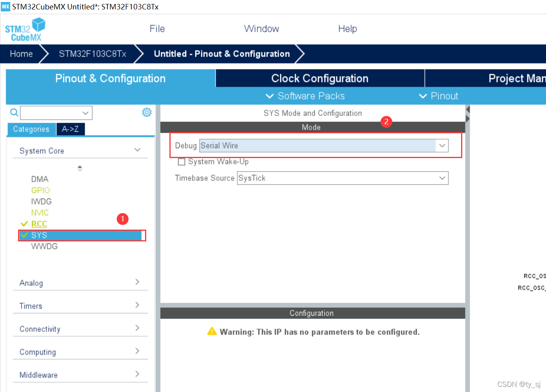The image size is (546, 392).
Task: Click the STM32CubeMX logo icon
Action: (x=25, y=29)
